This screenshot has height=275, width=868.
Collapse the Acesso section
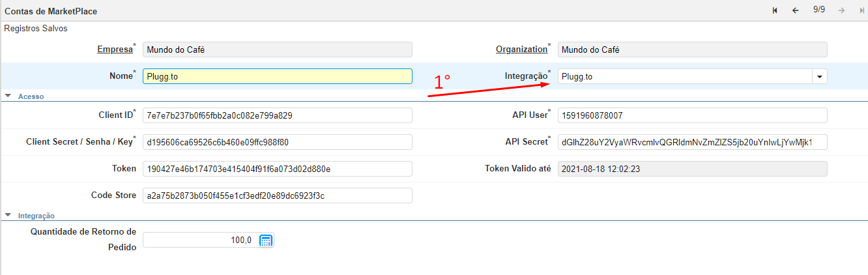click(8, 96)
